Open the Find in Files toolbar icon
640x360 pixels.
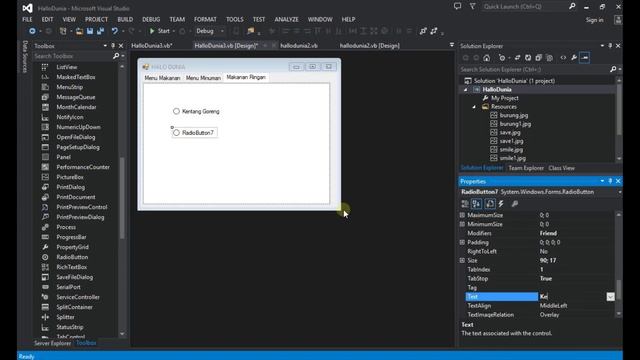click(x=250, y=31)
